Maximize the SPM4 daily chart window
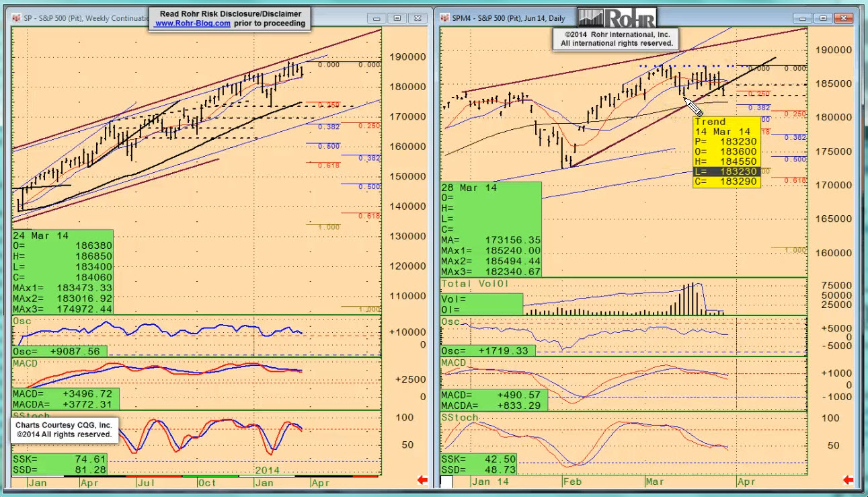 click(x=824, y=18)
